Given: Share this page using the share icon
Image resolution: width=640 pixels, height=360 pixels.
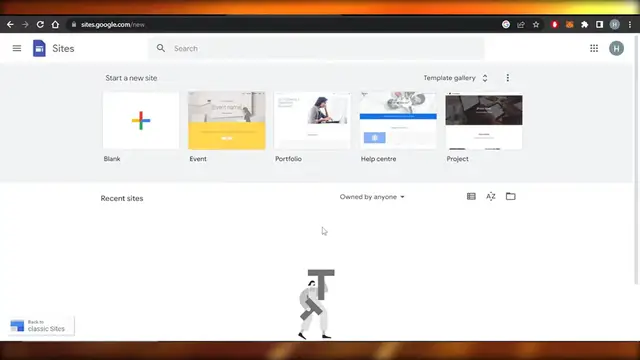Looking at the screenshot, I should pyautogui.click(x=521, y=24).
